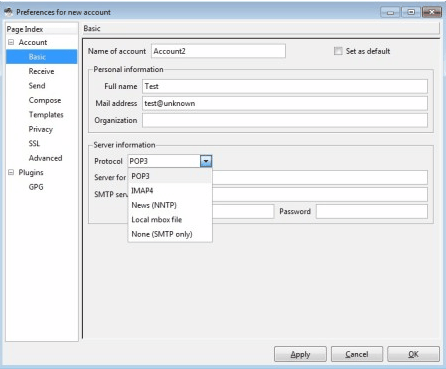The height and width of the screenshot is (369, 446).
Task: Click into the Password field
Action: 372,211
